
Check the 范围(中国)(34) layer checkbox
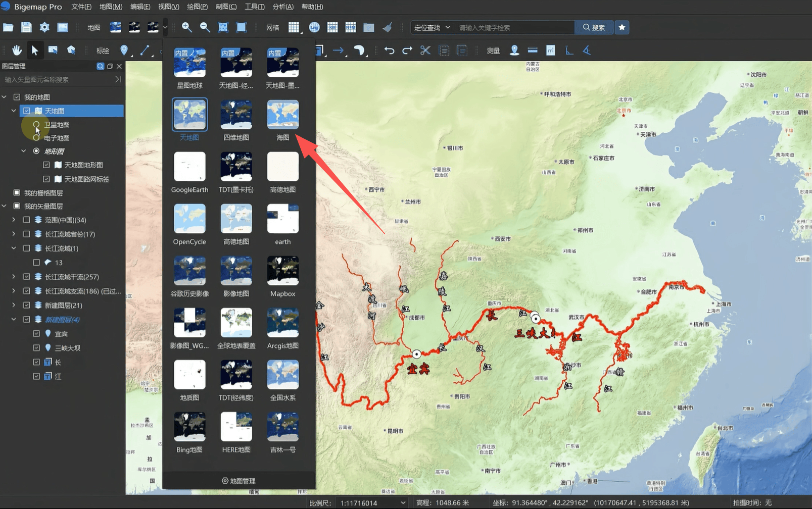point(27,220)
